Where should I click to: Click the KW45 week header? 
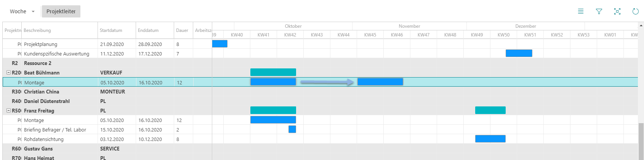click(370, 35)
